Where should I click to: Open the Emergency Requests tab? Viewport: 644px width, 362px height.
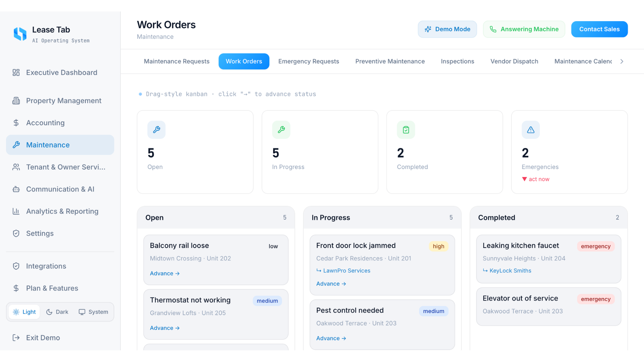pyautogui.click(x=309, y=61)
